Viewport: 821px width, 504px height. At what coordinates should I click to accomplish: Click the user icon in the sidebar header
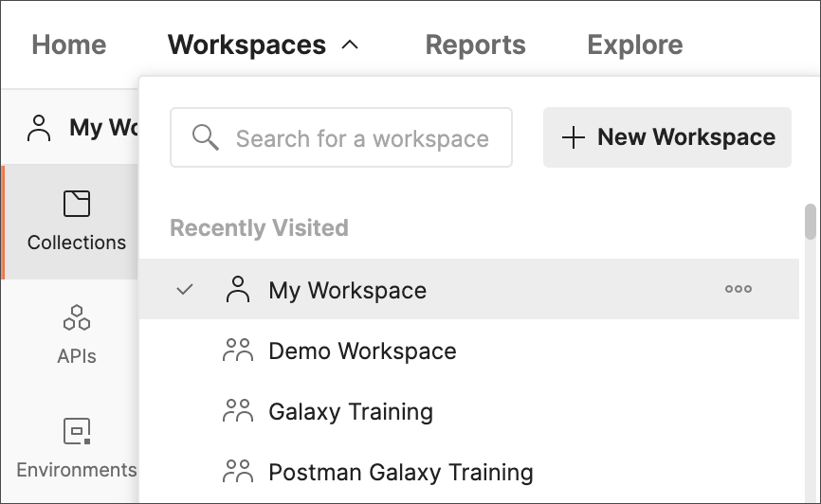39,128
